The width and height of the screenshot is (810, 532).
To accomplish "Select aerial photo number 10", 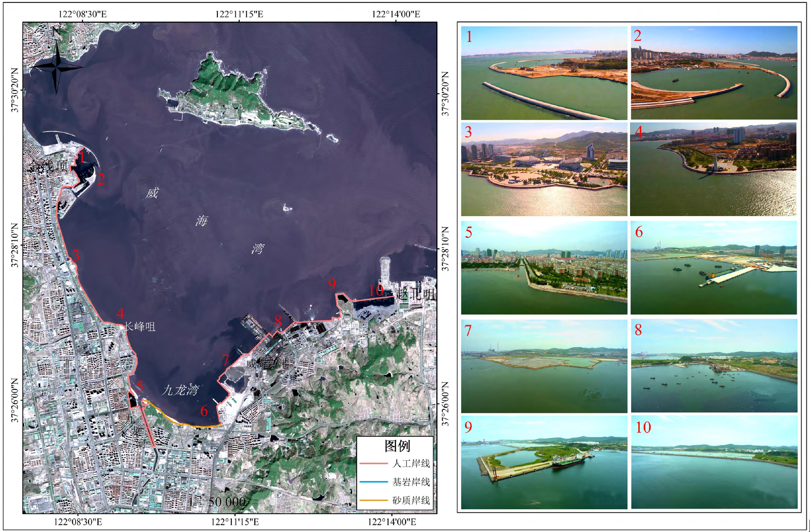I will pyautogui.click(x=714, y=462).
